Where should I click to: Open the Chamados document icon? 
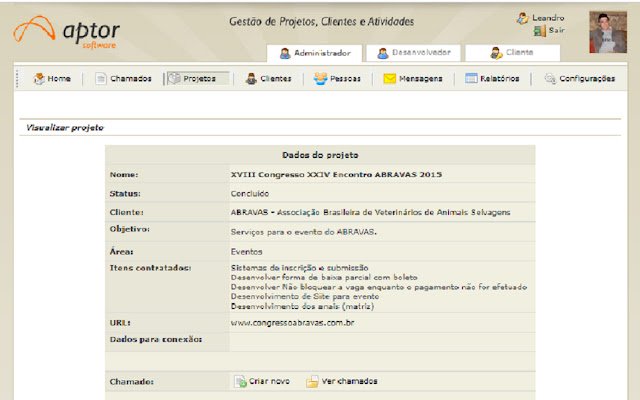(x=100, y=78)
